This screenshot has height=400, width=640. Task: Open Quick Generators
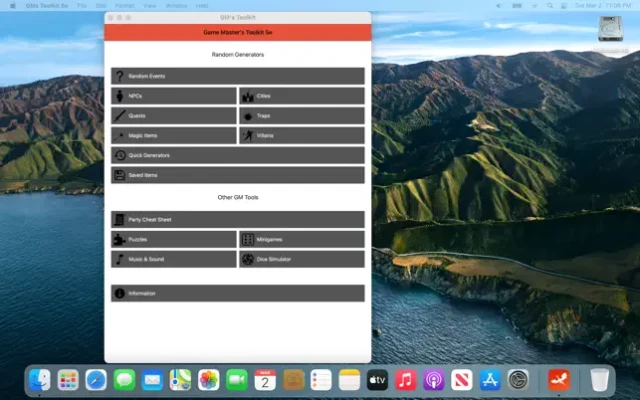(238, 155)
